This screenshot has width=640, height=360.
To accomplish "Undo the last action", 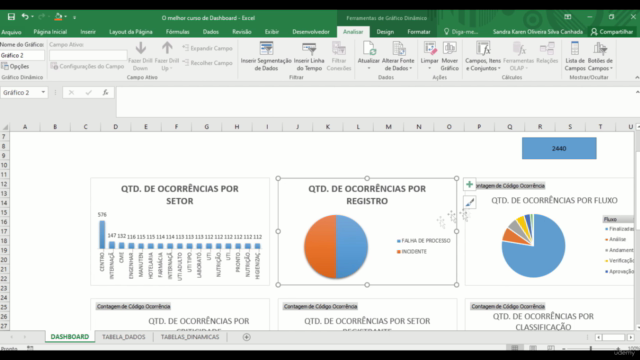I will click(25, 17).
